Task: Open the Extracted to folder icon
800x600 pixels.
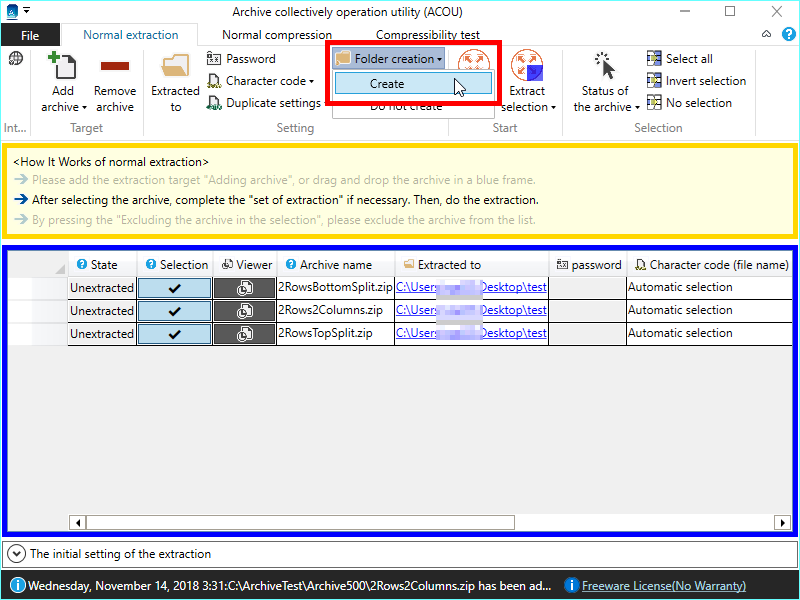Action: click(x=176, y=68)
